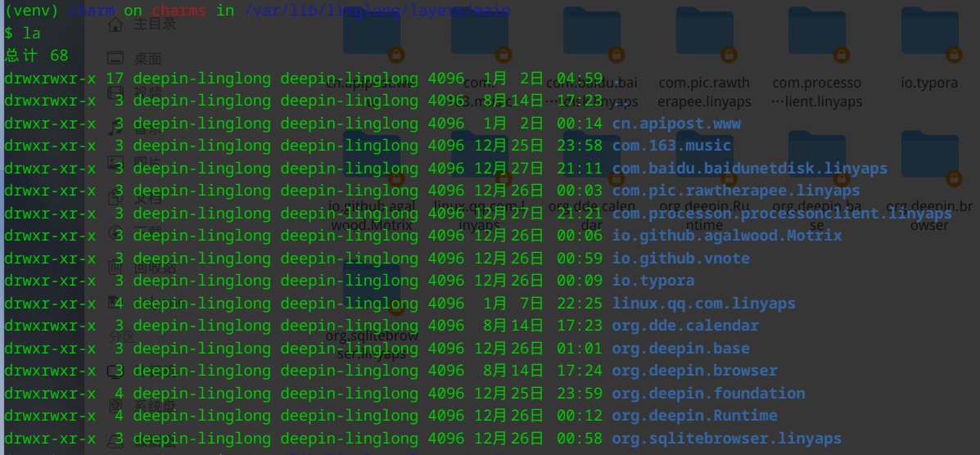Click org.deepin.foundation in the terminal listing

point(709,394)
